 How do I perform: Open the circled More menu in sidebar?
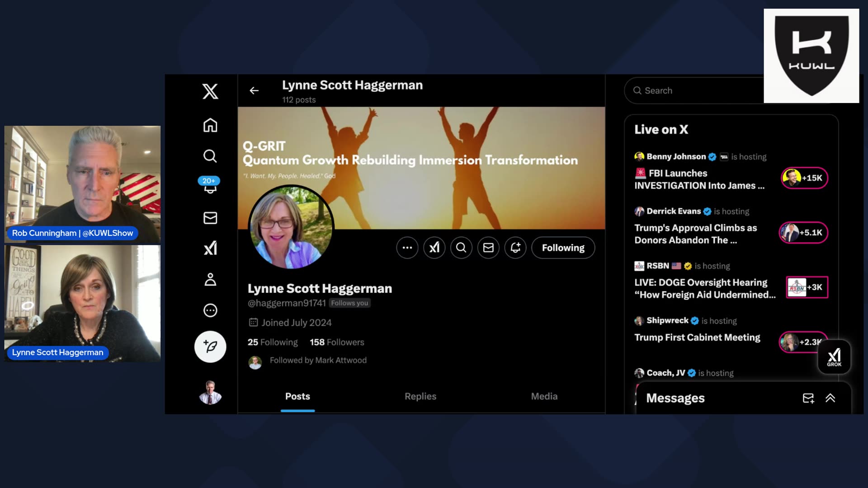pos(210,310)
